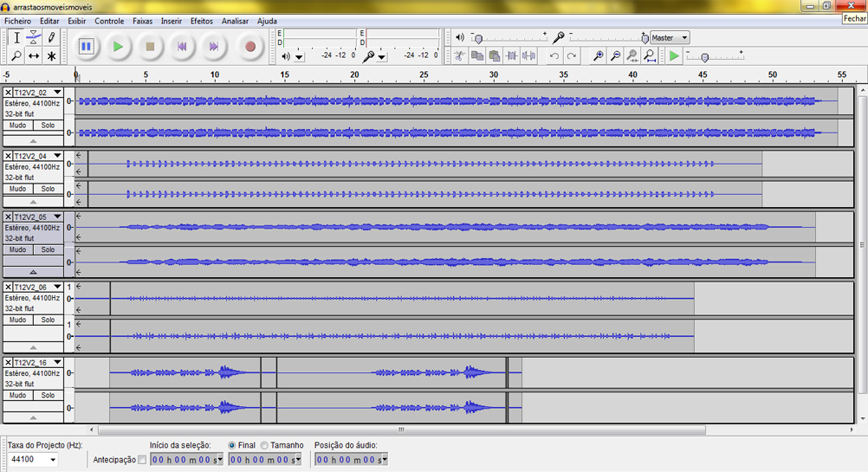Viewport: 868px width, 472px height.
Task: Click Play-at-speed green arrow
Action: pyautogui.click(x=674, y=56)
